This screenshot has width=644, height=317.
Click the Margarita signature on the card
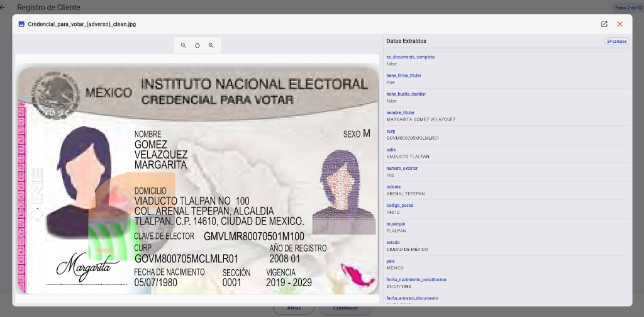87,266
